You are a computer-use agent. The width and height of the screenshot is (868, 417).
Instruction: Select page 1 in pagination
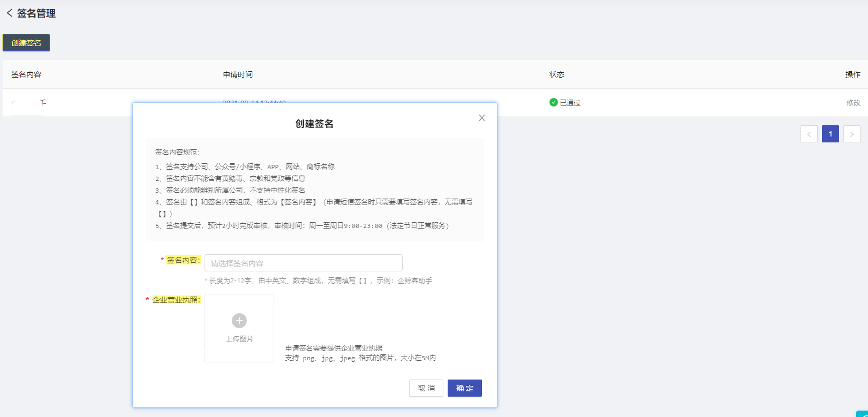[831, 134]
